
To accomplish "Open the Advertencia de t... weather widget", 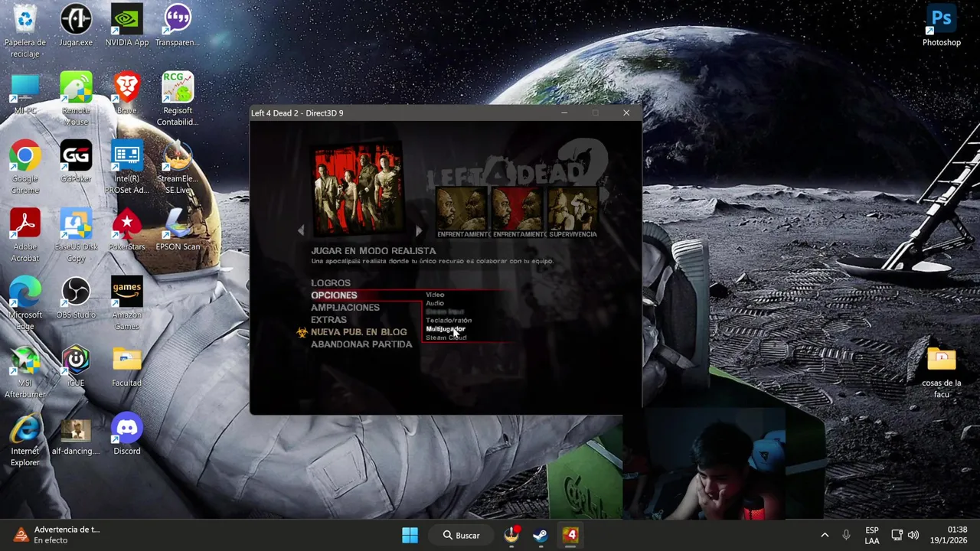I will pos(57,535).
